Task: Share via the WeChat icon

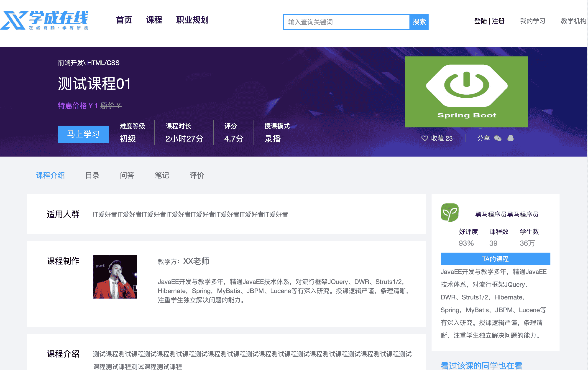Action: coord(498,138)
